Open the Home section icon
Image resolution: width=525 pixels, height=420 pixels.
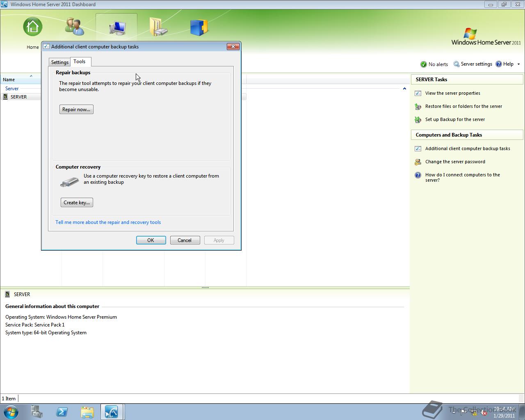point(33,27)
